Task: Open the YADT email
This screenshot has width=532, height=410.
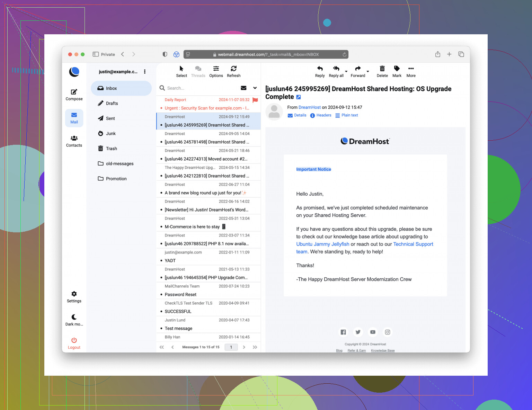Action: pos(209,257)
